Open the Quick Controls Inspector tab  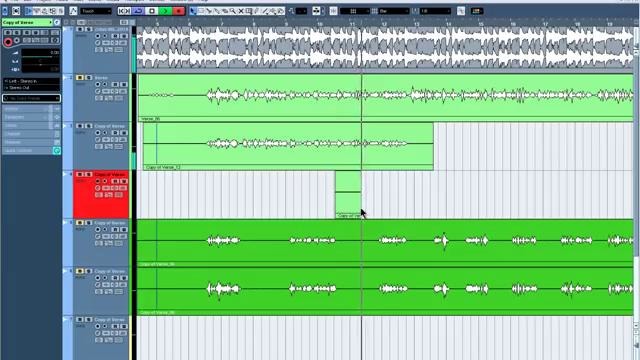pos(31,151)
